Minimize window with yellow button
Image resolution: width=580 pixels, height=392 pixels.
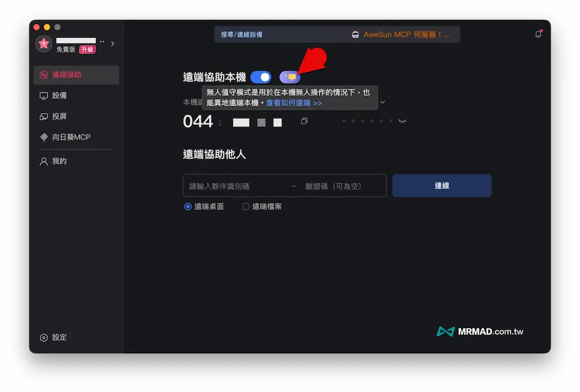(47, 27)
